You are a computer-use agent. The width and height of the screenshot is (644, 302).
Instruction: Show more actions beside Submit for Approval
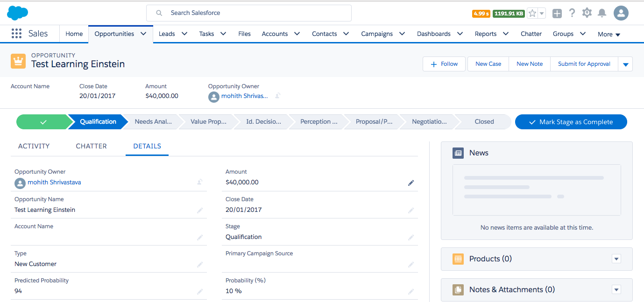(625, 64)
